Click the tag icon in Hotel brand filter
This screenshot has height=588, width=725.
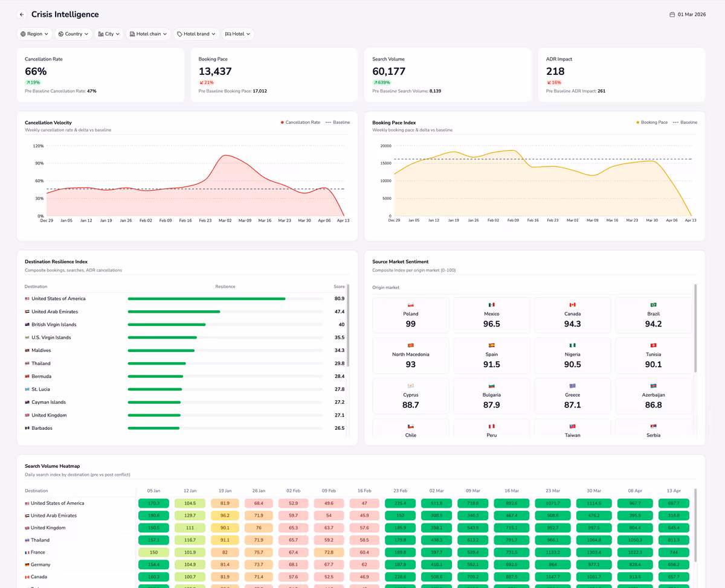point(179,34)
